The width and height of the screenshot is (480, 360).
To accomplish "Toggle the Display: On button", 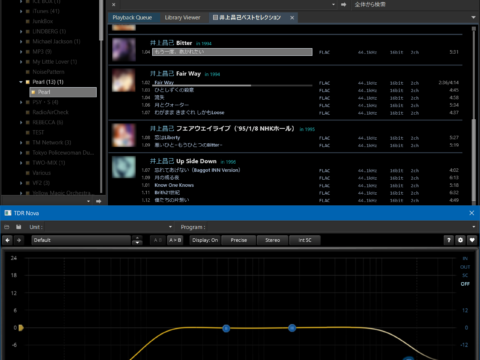I will point(205,240).
